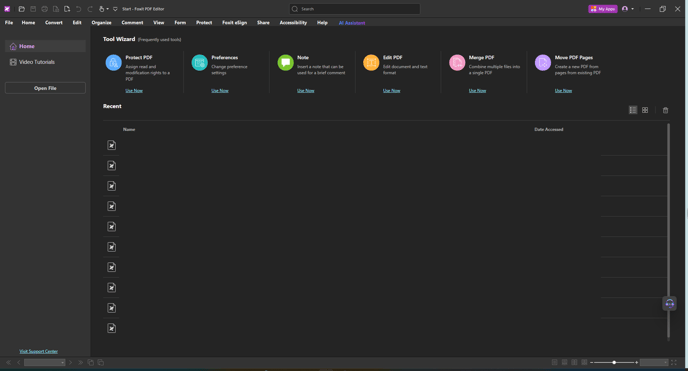688x371 pixels.
Task: Click Use Now under Move PDF Pages
Action: pos(563,90)
